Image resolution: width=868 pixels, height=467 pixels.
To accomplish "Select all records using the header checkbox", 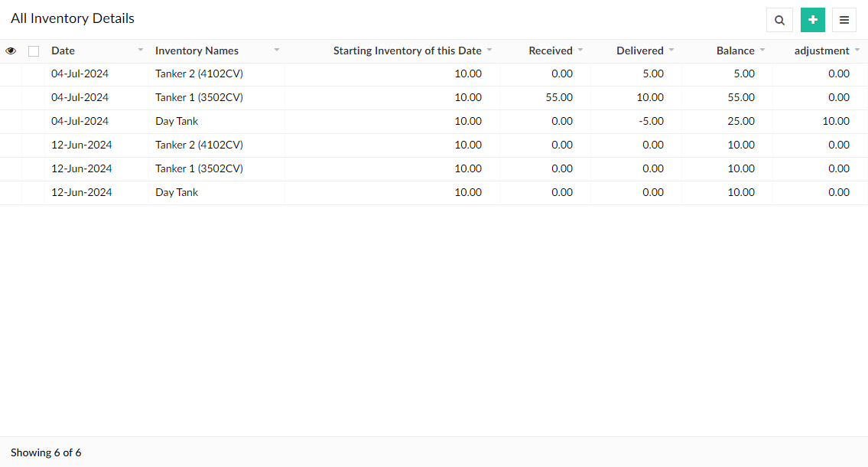I will [x=34, y=51].
